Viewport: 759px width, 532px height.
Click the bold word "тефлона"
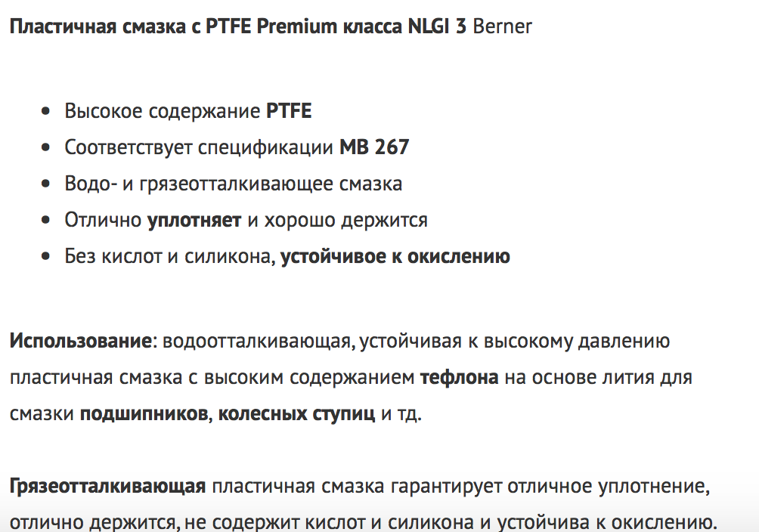click(460, 377)
